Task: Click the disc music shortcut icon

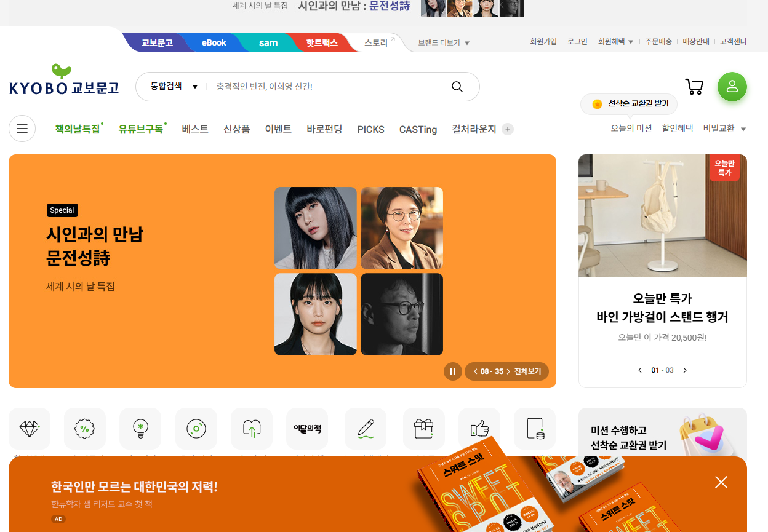Action: point(196,429)
